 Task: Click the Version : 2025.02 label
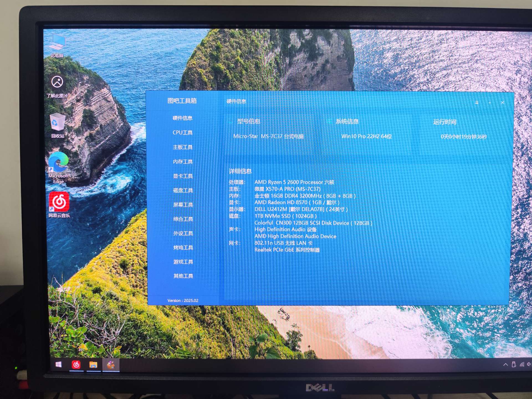click(x=183, y=300)
